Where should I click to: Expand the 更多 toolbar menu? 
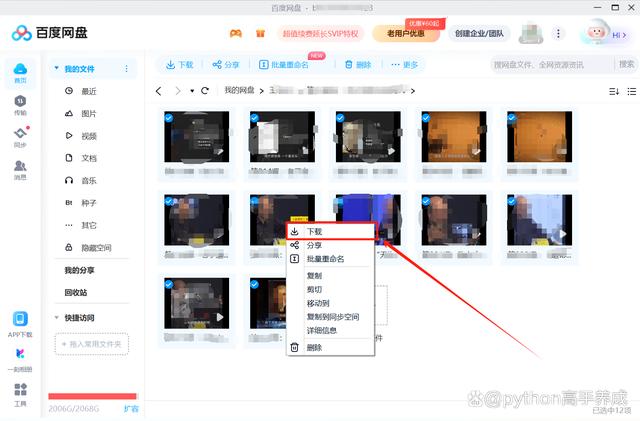pos(404,65)
